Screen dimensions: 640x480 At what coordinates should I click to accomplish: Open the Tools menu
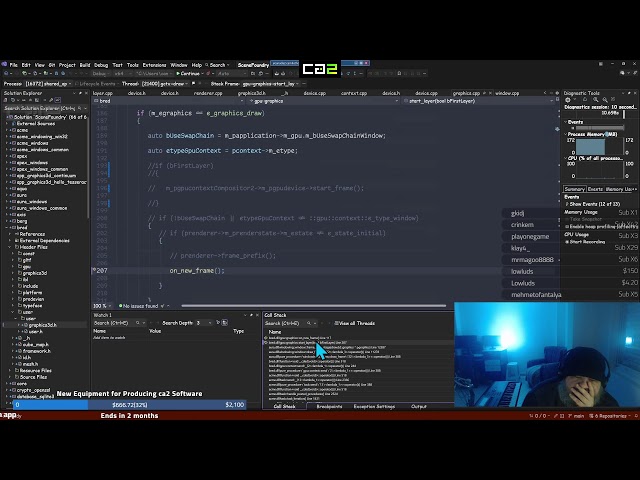coord(133,65)
